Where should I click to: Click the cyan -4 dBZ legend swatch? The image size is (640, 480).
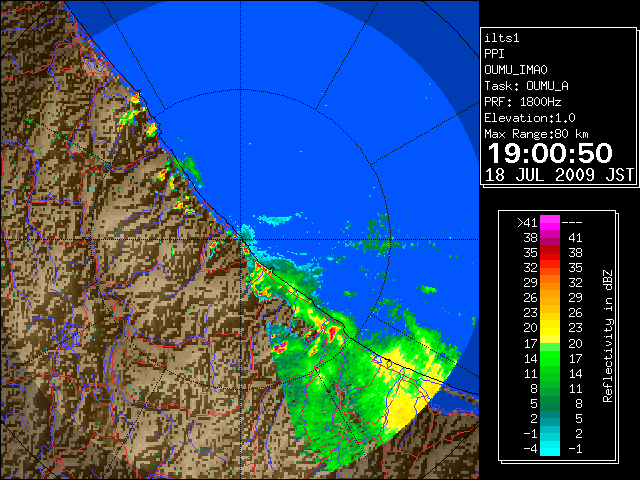[x=550, y=448]
